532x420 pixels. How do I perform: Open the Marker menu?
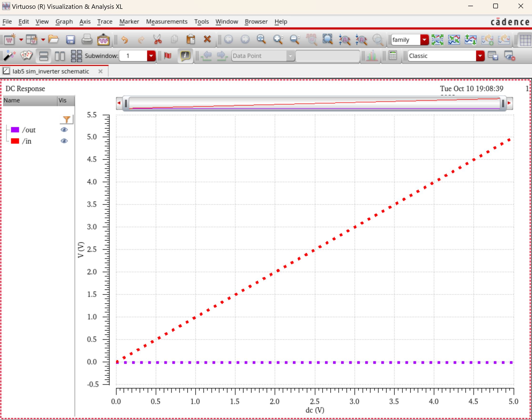[x=129, y=22]
